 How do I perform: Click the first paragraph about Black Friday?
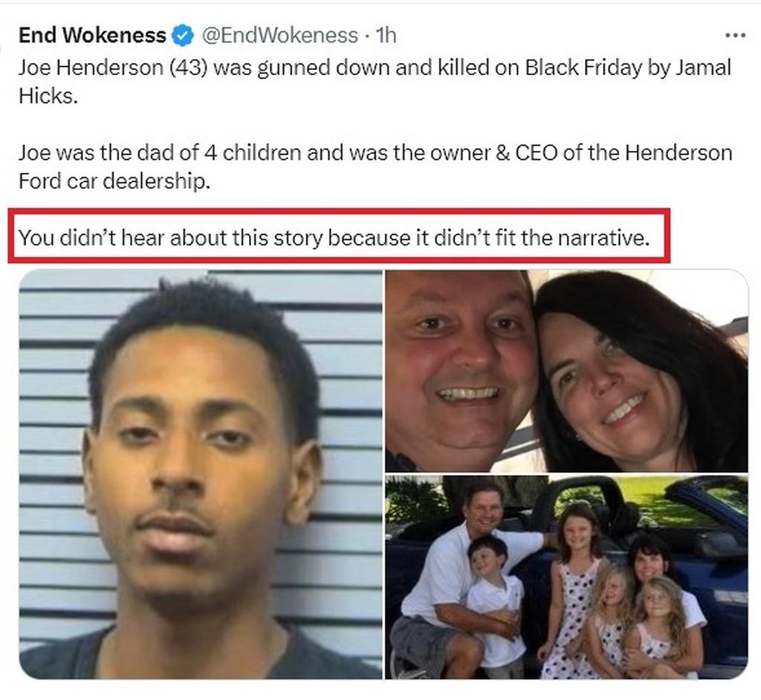coord(375,82)
